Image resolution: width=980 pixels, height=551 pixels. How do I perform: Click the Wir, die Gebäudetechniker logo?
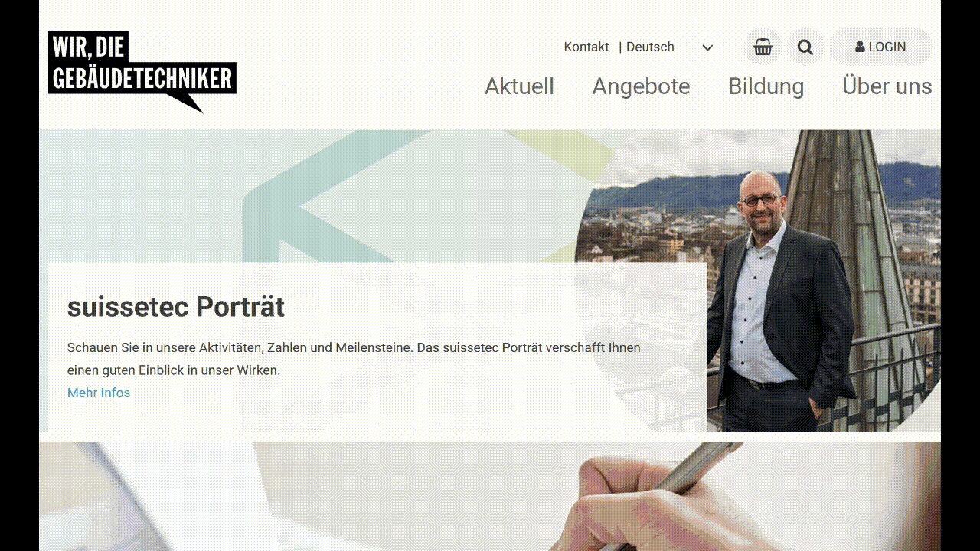pyautogui.click(x=142, y=72)
